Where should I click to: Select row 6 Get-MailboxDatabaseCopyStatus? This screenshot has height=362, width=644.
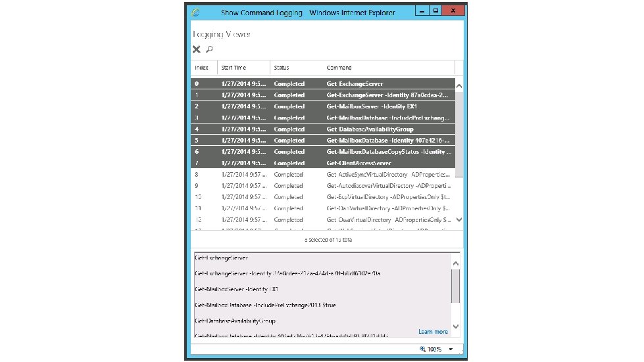323,152
